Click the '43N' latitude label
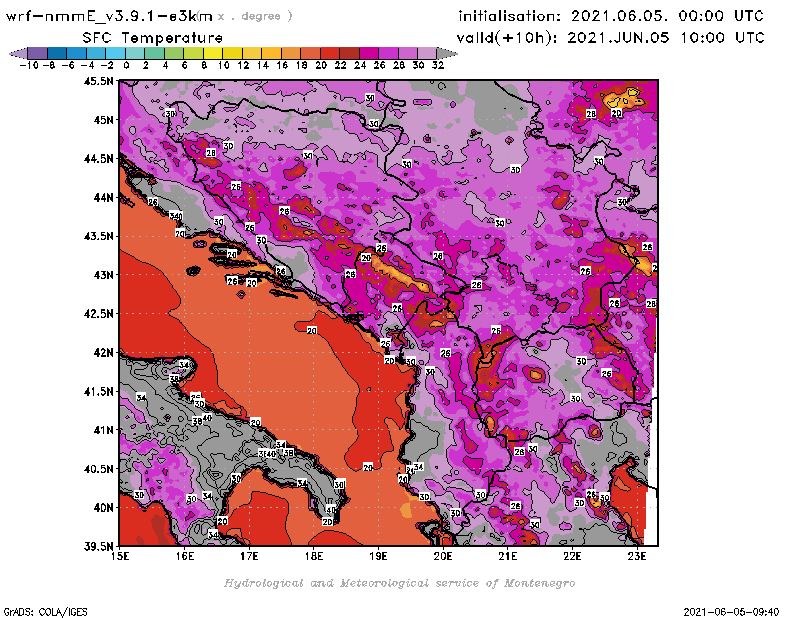 click(103, 275)
